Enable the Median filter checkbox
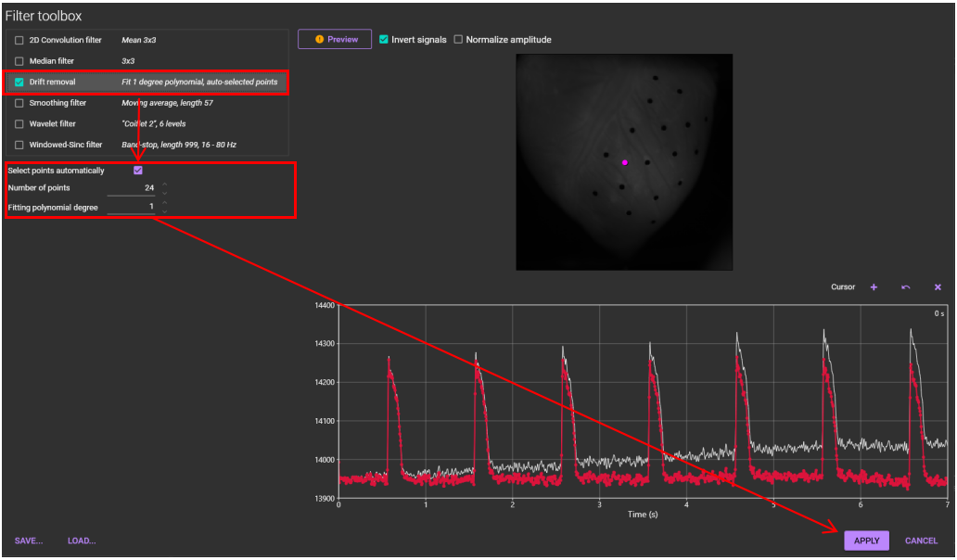Viewport: 957px width, 560px height. [x=19, y=61]
